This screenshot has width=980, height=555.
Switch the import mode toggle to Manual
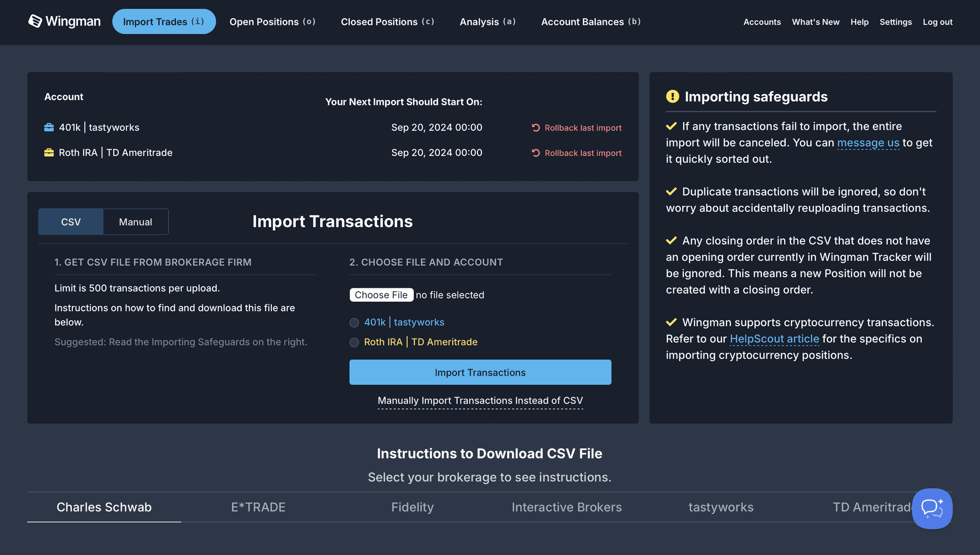pos(135,221)
